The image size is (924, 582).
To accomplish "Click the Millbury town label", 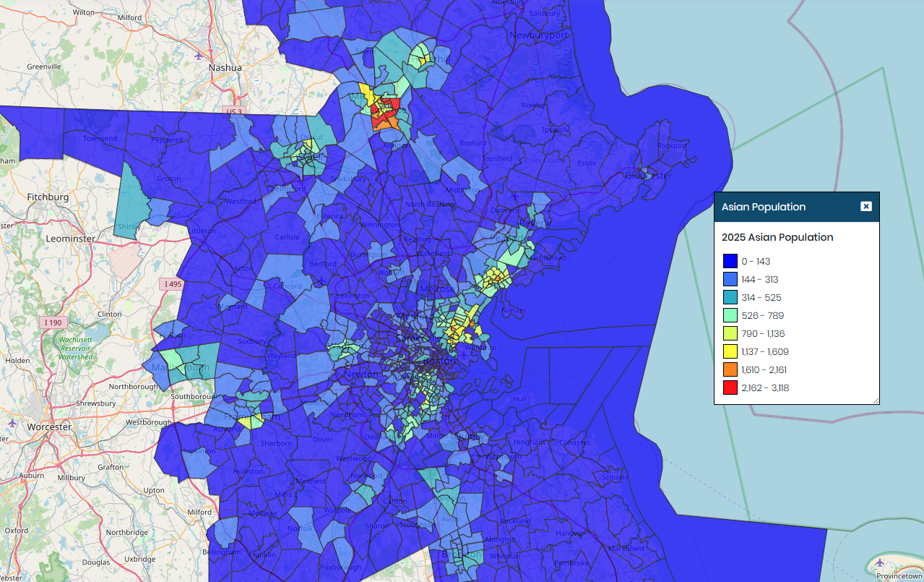I will pyautogui.click(x=70, y=478).
